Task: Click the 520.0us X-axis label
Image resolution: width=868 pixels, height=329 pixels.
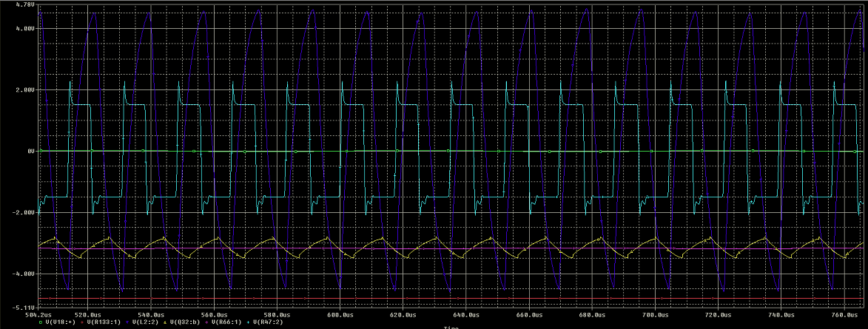Action: 88,315
